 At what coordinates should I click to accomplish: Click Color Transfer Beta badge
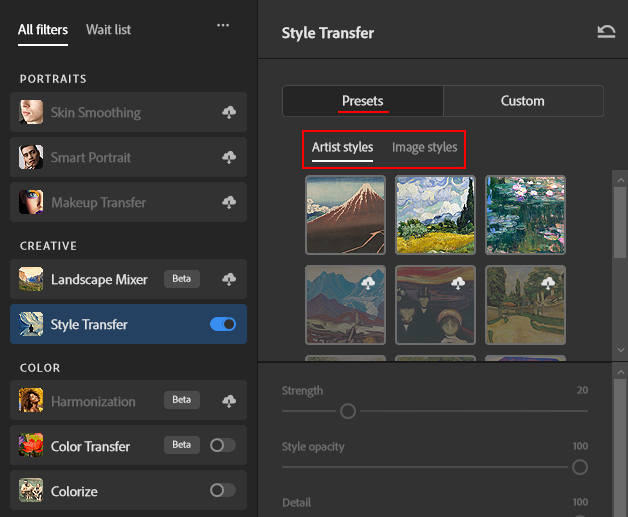[182, 445]
